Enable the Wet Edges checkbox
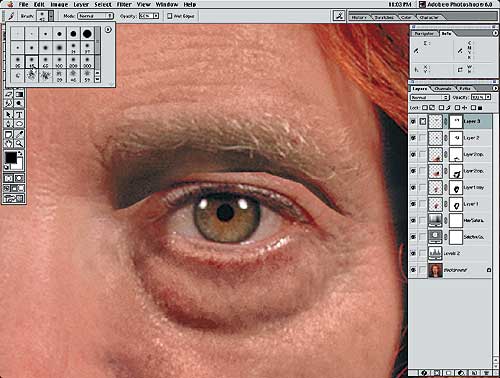This screenshot has height=378, width=500. coord(170,16)
